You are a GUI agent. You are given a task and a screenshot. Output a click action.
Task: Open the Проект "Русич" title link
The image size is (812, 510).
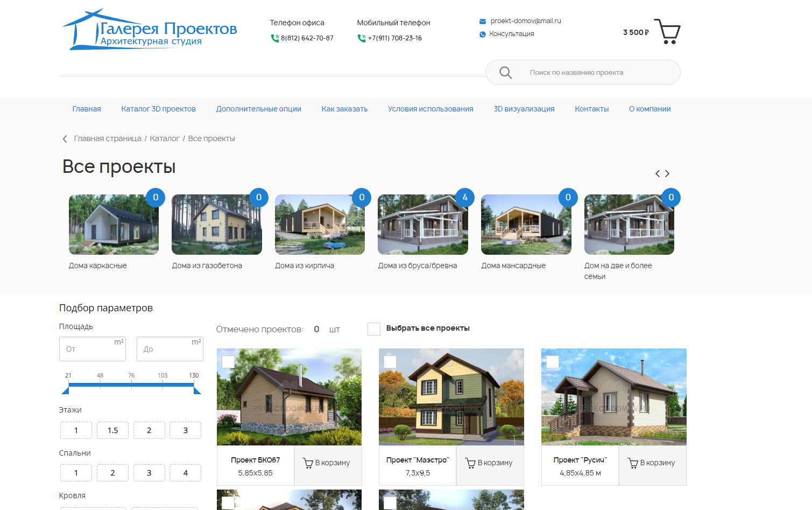[x=580, y=460]
